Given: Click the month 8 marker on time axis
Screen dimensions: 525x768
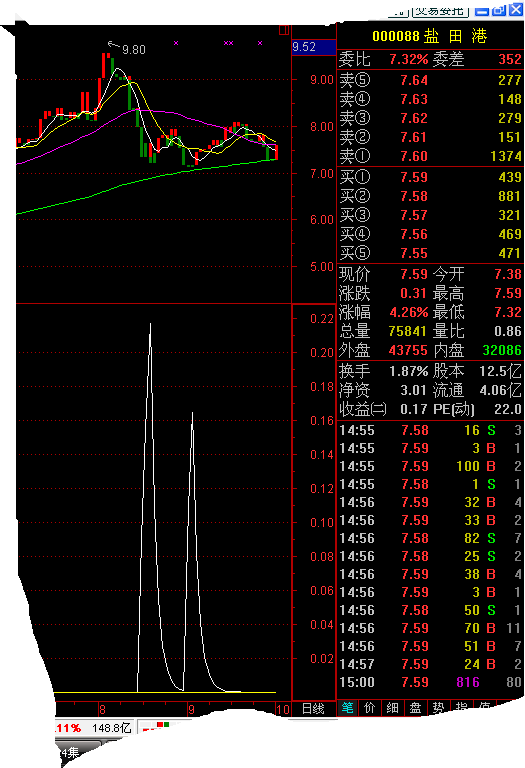Looking at the screenshot, I should 102,709.
